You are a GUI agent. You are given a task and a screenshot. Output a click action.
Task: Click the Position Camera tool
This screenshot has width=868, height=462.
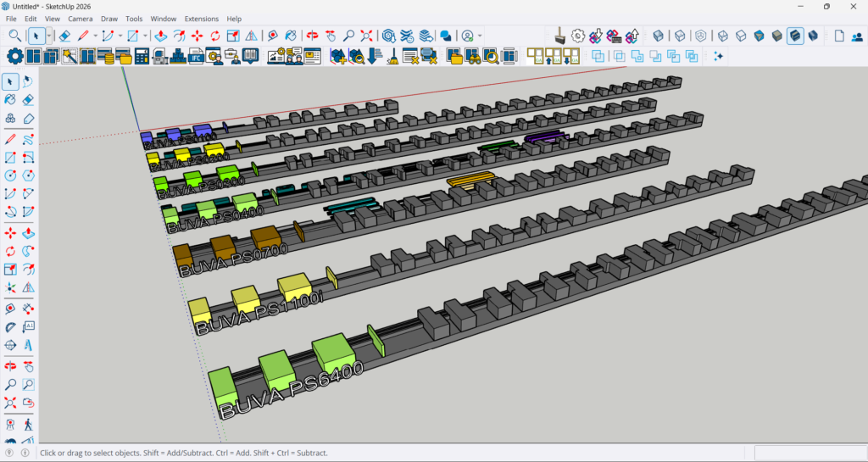click(x=10, y=425)
